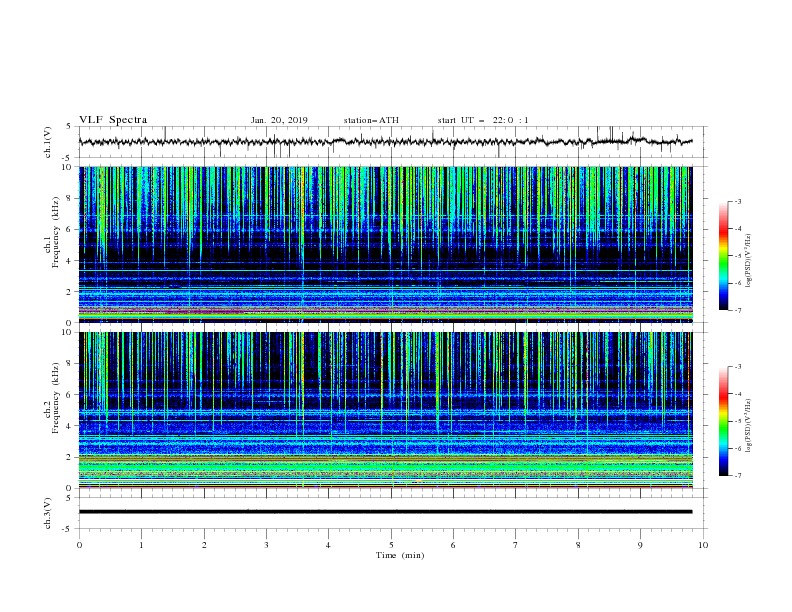Click the "station=ATH" header label

click(371, 120)
